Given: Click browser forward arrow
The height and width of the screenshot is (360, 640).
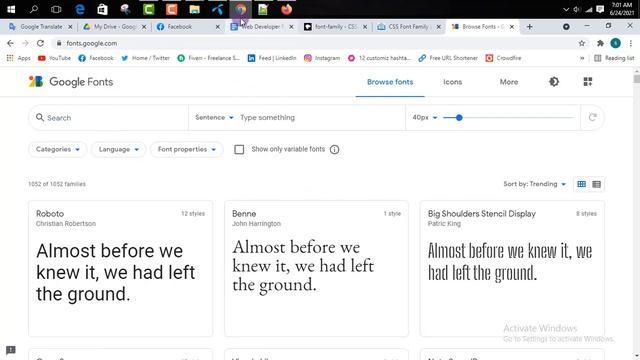Looking at the screenshot, I should [x=25, y=43].
